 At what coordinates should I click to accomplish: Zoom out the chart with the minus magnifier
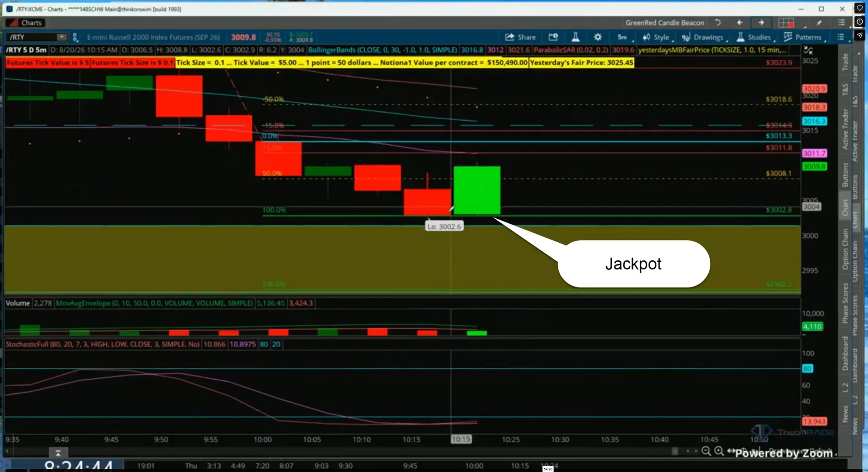click(x=706, y=451)
